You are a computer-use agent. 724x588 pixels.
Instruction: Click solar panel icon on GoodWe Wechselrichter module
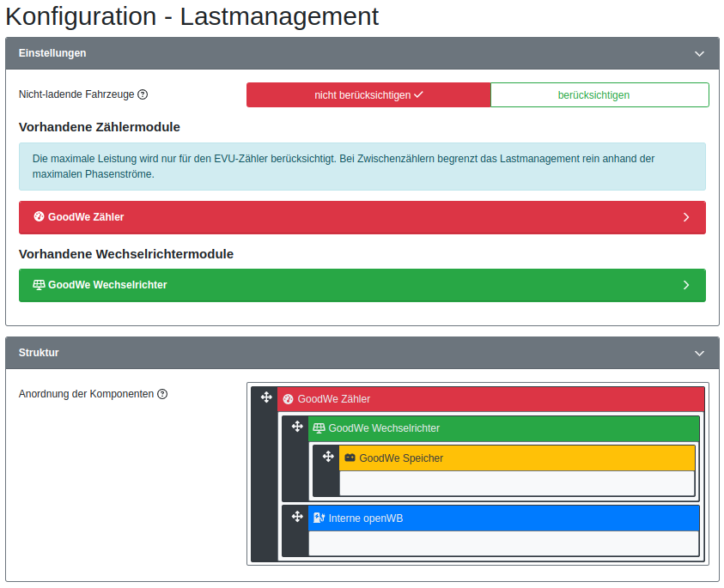(x=39, y=285)
